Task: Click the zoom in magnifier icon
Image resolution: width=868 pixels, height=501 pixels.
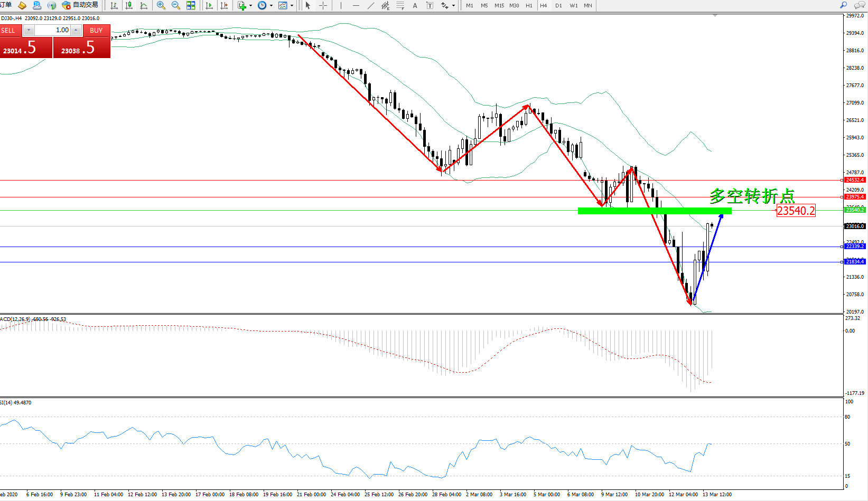Action: (161, 5)
